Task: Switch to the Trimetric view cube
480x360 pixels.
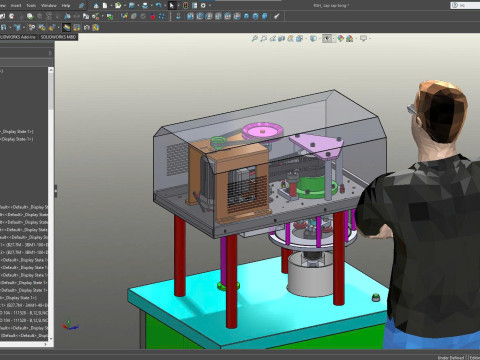Action: 255,16
